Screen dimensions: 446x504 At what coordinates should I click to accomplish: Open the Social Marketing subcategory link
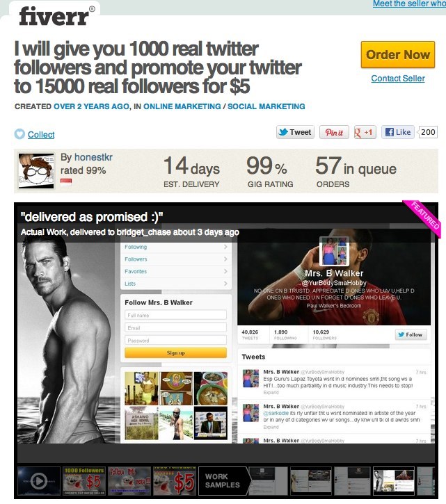coord(266,106)
